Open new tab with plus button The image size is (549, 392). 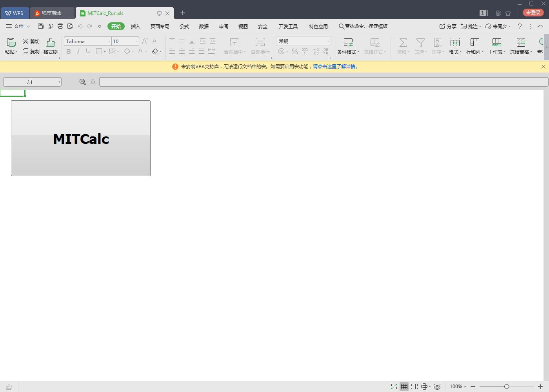pos(183,13)
